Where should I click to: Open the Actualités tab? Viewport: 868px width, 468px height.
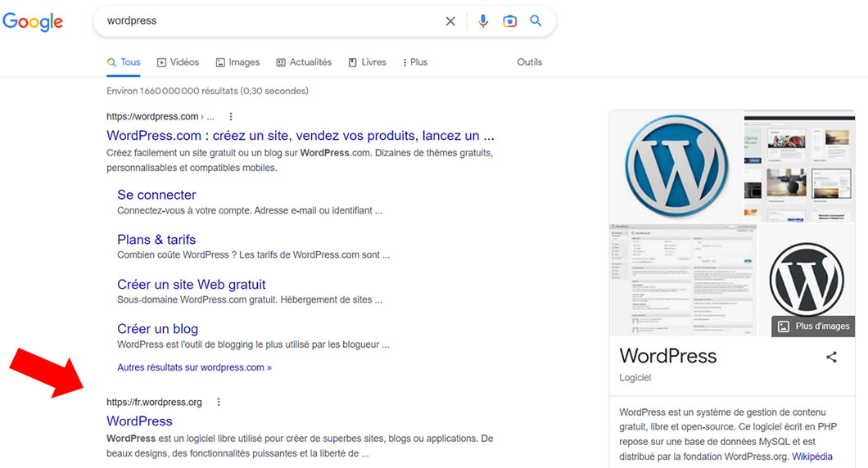pyautogui.click(x=304, y=62)
